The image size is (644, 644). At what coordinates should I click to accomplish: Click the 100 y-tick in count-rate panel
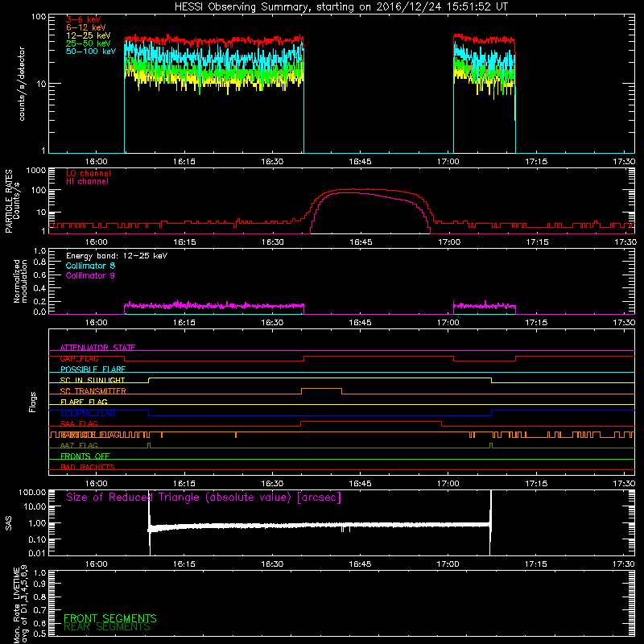click(39, 17)
